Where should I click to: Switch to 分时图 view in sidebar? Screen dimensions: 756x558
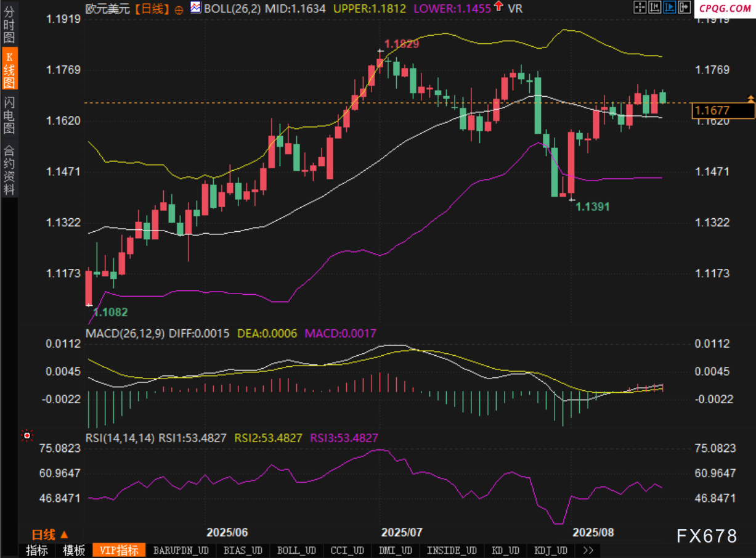9,23
